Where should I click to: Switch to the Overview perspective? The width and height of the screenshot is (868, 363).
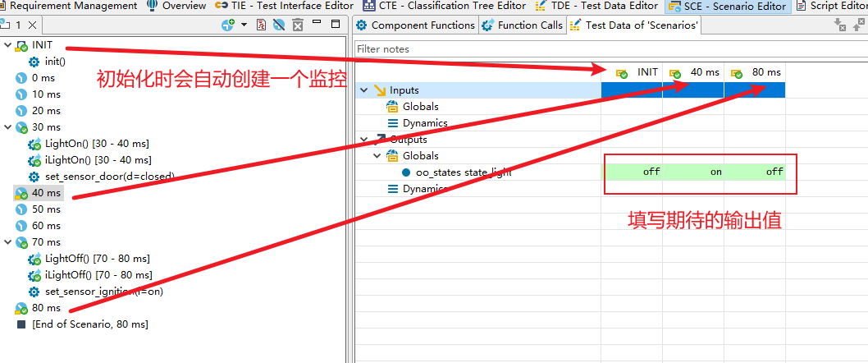tap(177, 6)
